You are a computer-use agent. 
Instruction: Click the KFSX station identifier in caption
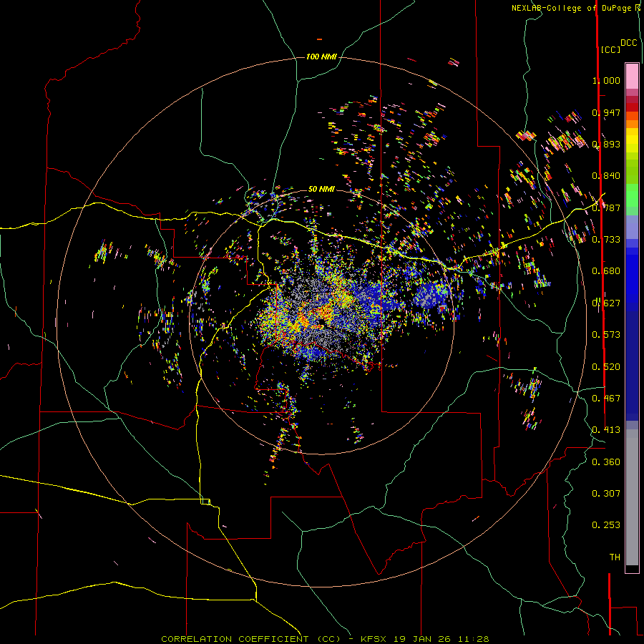click(374, 639)
